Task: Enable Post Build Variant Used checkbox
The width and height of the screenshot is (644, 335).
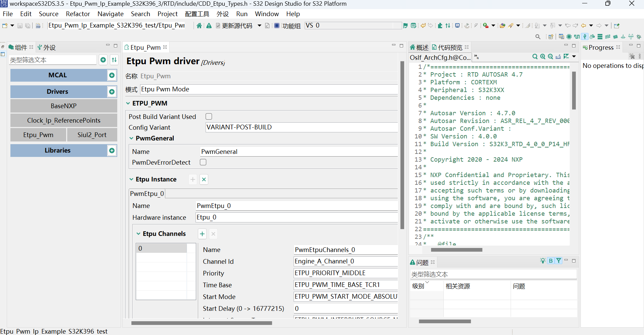Action: 209,117
